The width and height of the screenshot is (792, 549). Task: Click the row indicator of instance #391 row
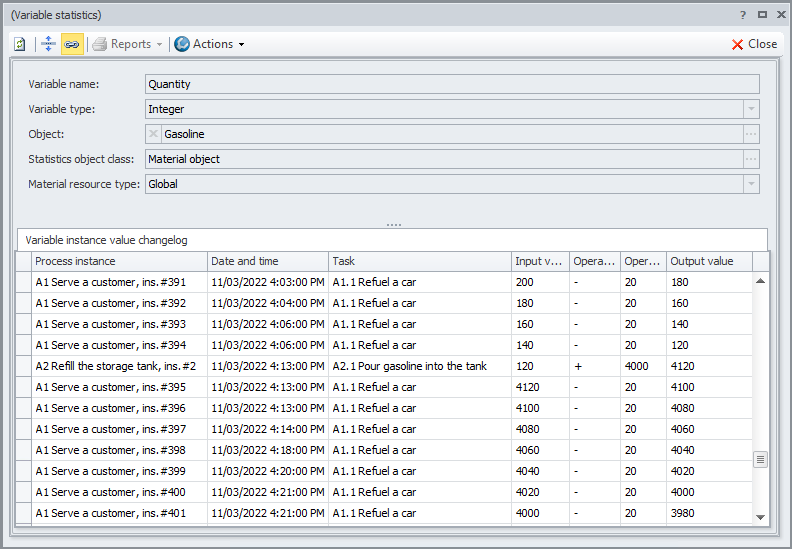[x=24, y=282]
